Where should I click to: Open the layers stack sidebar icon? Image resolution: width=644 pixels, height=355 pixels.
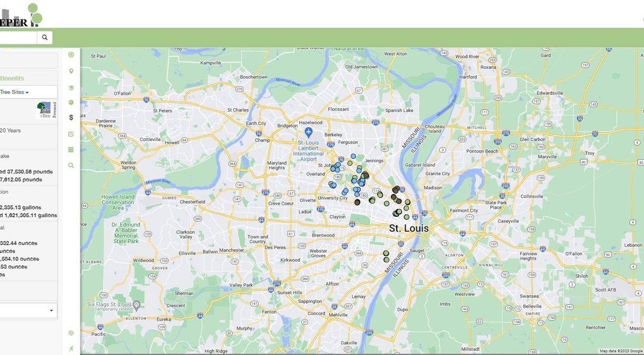tap(71, 88)
